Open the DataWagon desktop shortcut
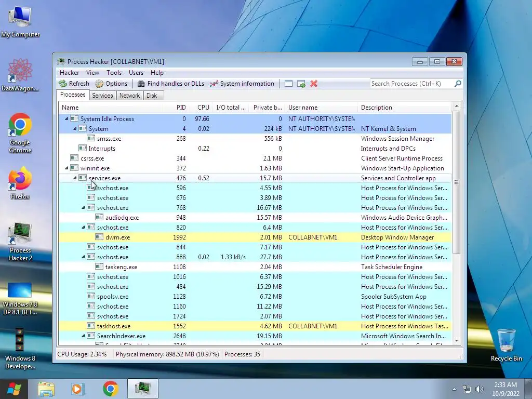 coord(20,75)
